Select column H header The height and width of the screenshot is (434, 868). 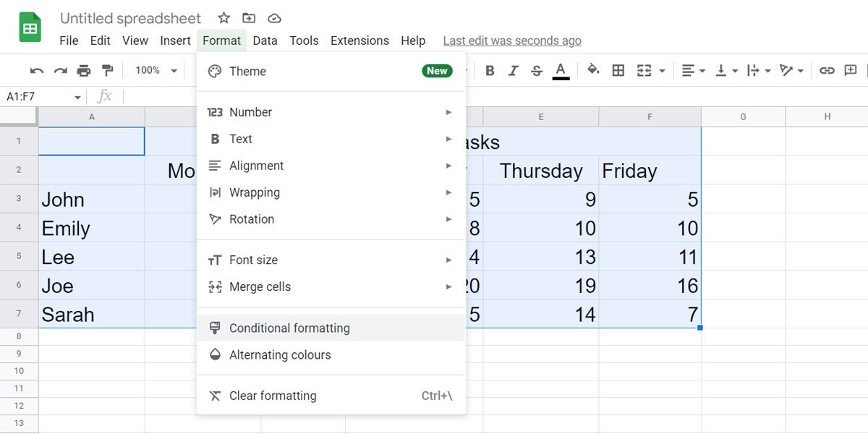(827, 116)
